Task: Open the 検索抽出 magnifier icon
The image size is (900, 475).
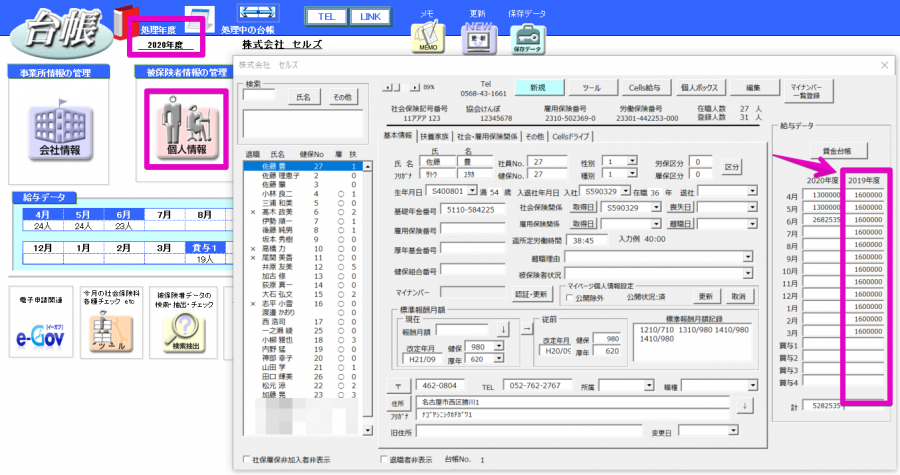Action: click(x=184, y=333)
